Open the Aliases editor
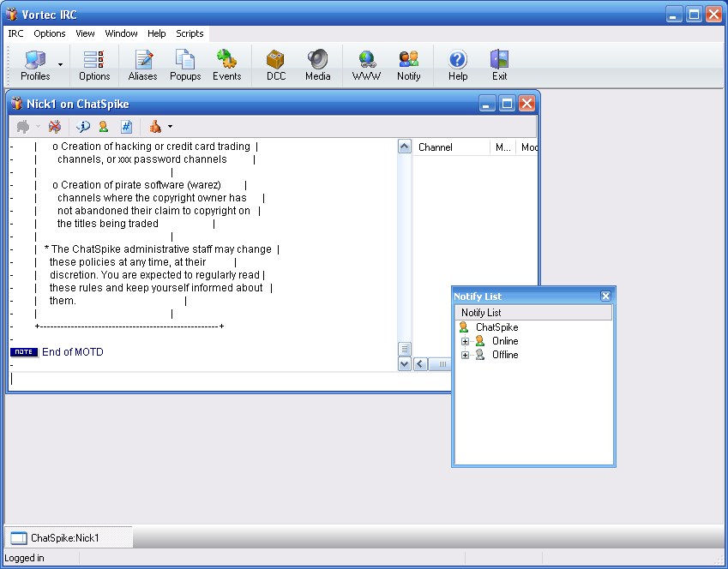 coord(142,65)
